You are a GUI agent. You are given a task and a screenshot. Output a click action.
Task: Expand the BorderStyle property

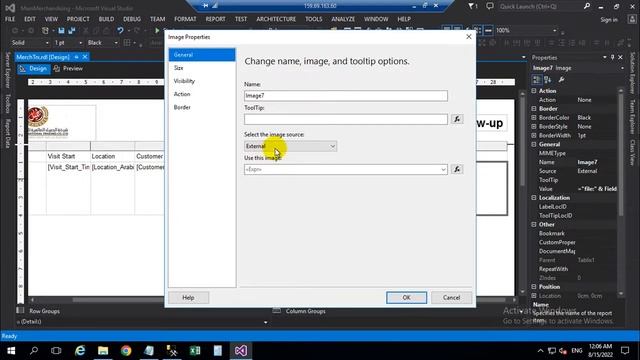point(534,127)
